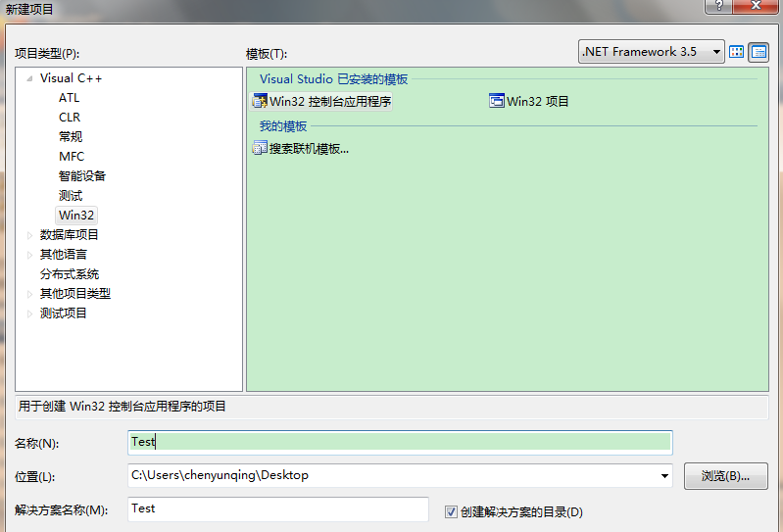Click the 解决方案名称 input field
Image resolution: width=783 pixels, height=532 pixels.
[x=278, y=509]
